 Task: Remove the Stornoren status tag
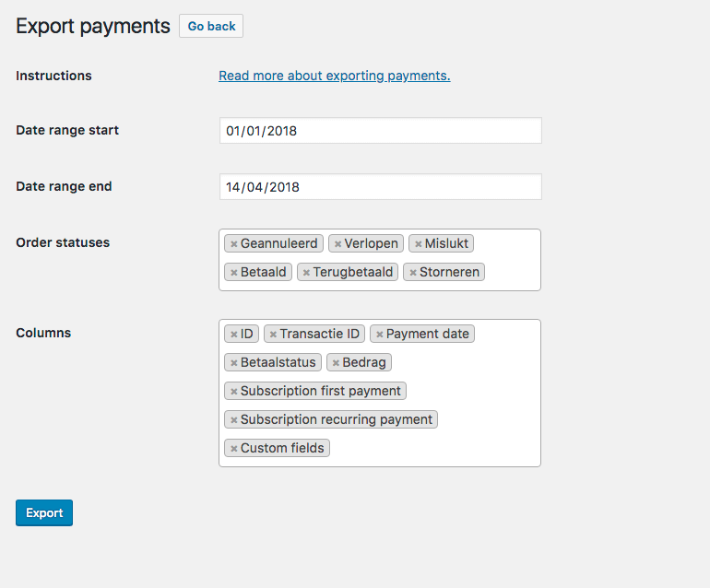[x=412, y=273]
